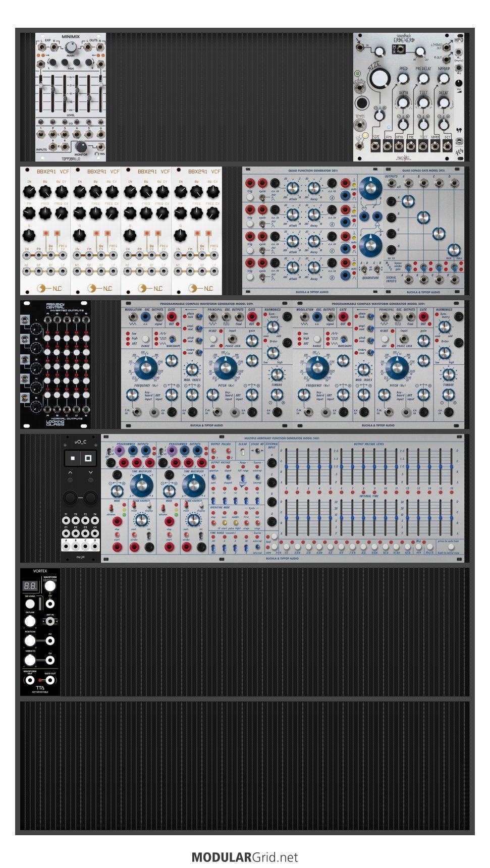This screenshot has width=490, height=868.
Task: Click the save button on the 248t module
Action: [x=275, y=547]
